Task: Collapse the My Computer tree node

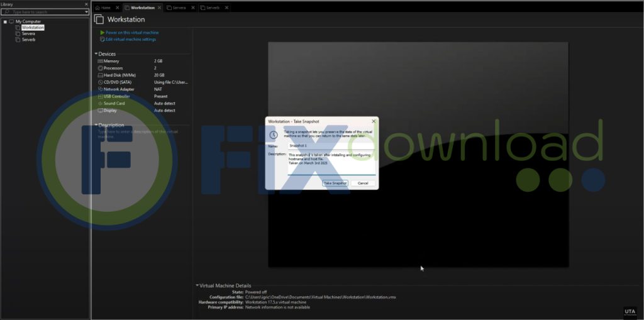Action: click(x=5, y=21)
